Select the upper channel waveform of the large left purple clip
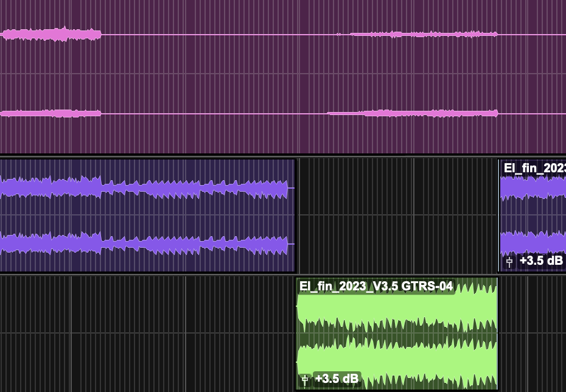Screen dimensions: 566x392 144,187
